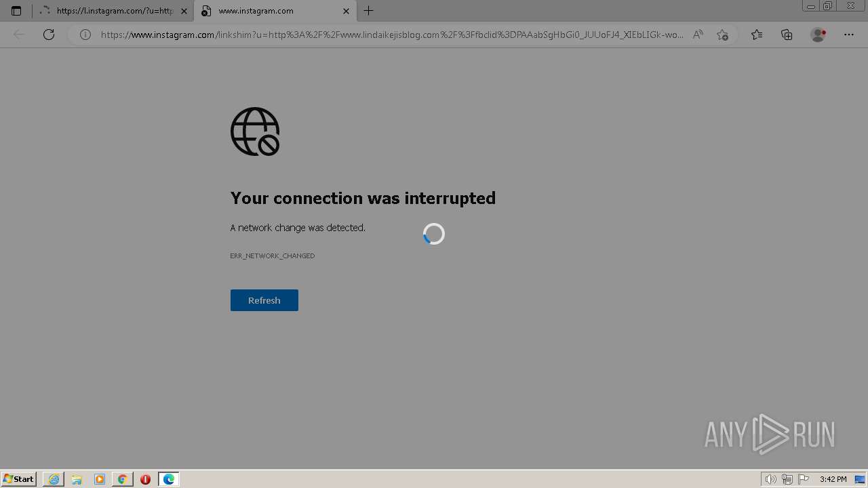The height and width of the screenshot is (488, 868).
Task: Open Windows Media Player taskbar icon
Action: 100,479
